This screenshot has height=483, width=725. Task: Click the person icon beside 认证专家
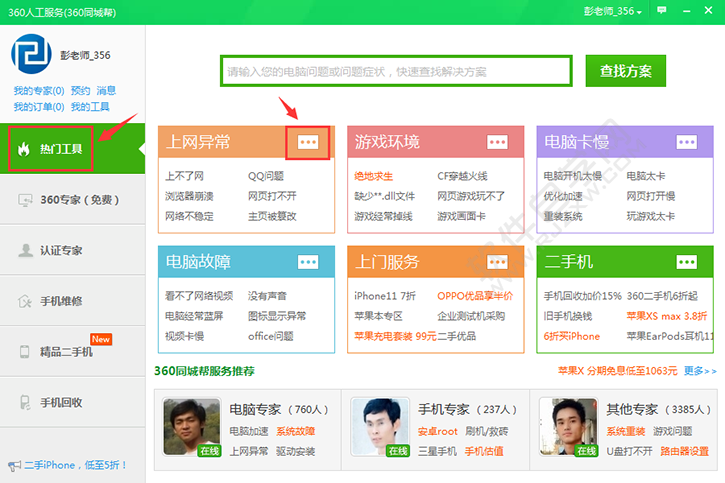click(x=25, y=250)
